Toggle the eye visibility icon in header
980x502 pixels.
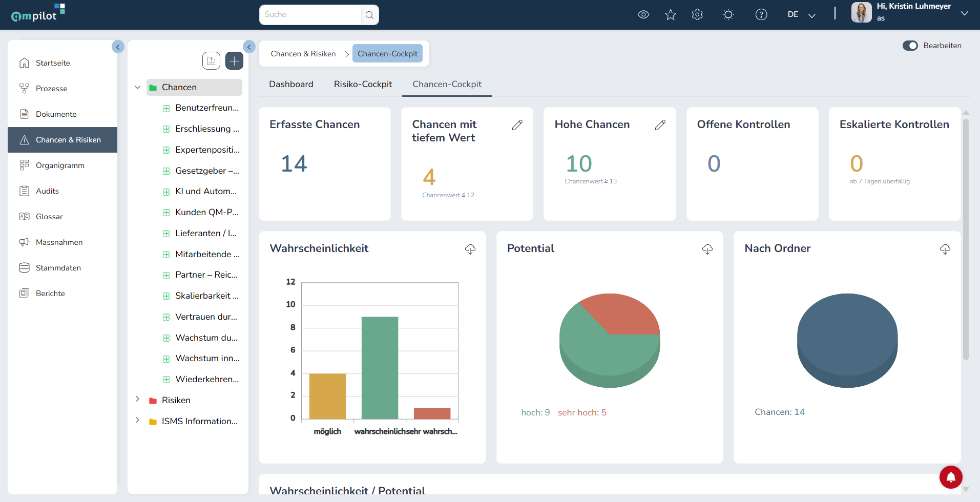[643, 15]
